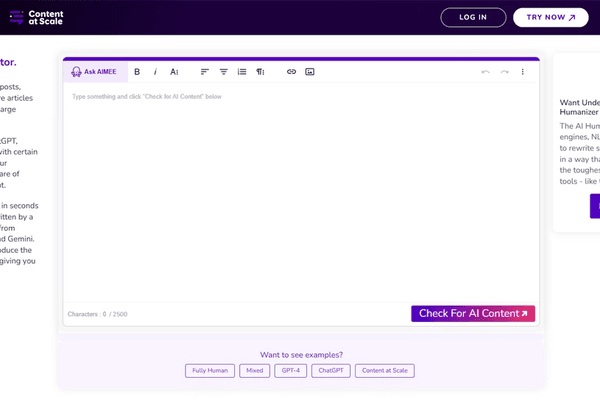Load the ChatGPT example
The image size is (600, 400).
331,370
